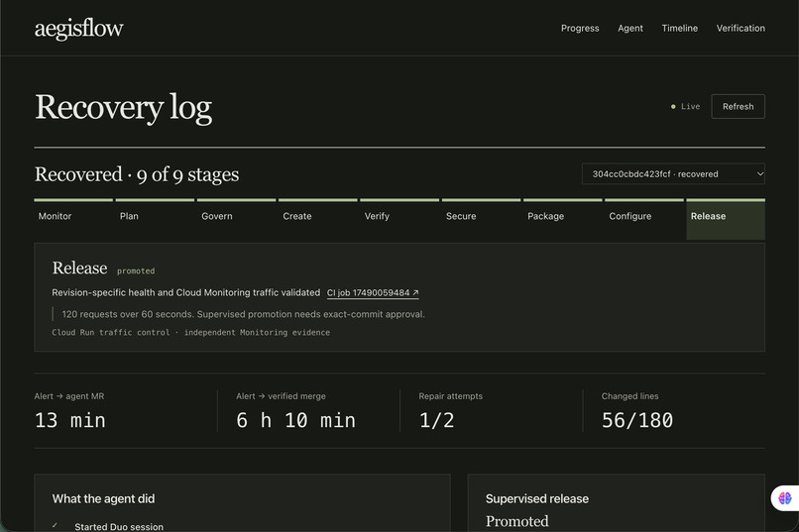Click the 'Changed lines' label
The image size is (799, 532).
tap(629, 396)
